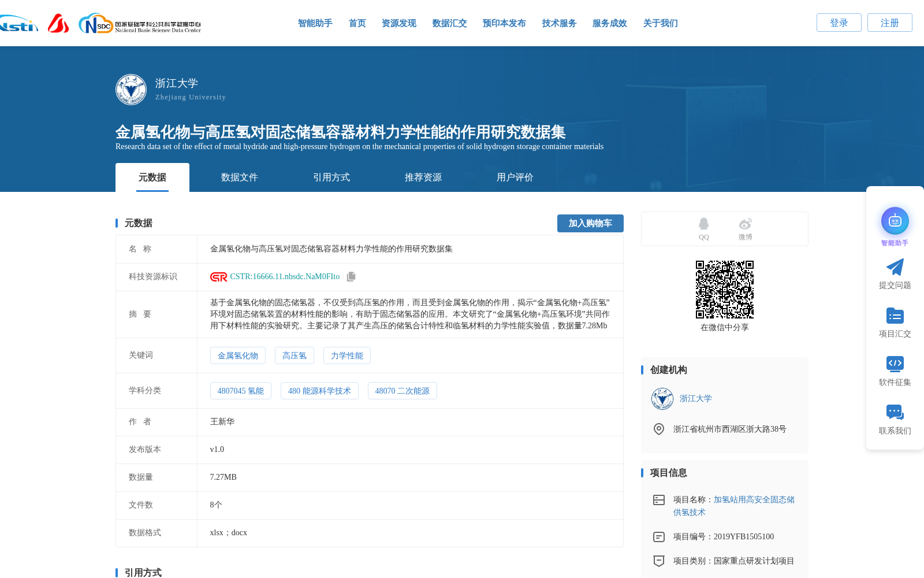Open 软件征集 code icon in the sidebar

(895, 364)
